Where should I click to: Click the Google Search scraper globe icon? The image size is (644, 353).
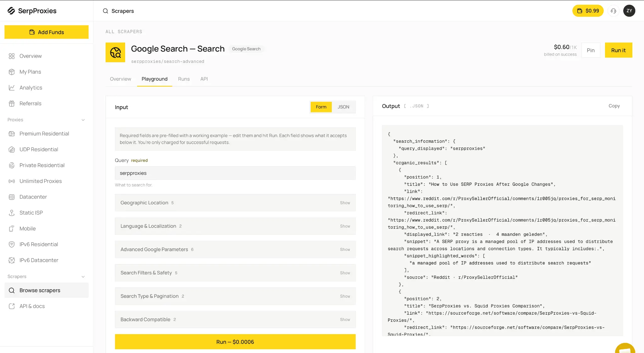pyautogui.click(x=115, y=52)
